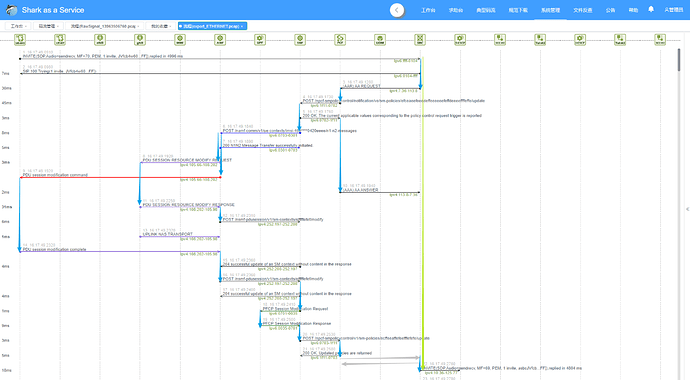Expand the right side collapsed panel arrow

687,209
